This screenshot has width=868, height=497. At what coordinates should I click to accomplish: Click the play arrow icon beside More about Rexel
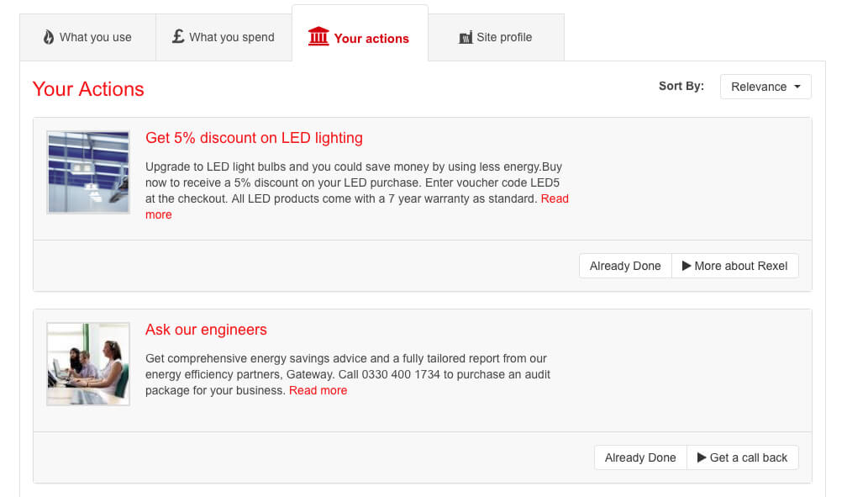(687, 266)
